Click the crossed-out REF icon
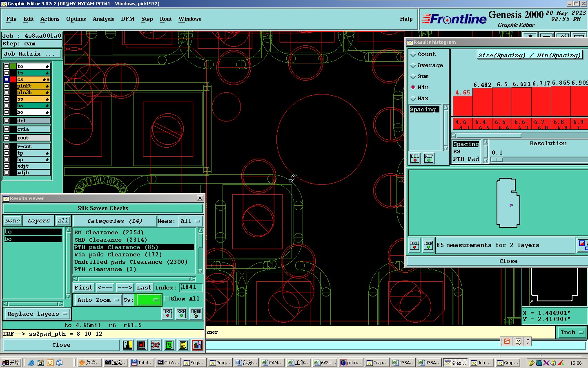 click(156, 345)
